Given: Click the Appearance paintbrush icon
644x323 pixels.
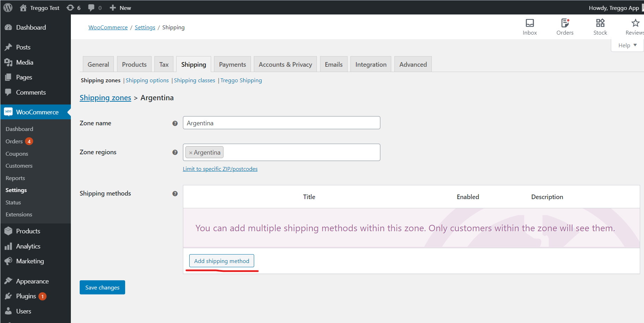Looking at the screenshot, I should [8, 281].
